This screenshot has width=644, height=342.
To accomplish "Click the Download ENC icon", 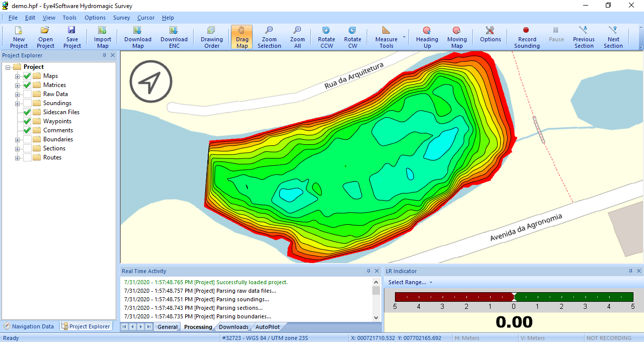I will click(x=174, y=37).
